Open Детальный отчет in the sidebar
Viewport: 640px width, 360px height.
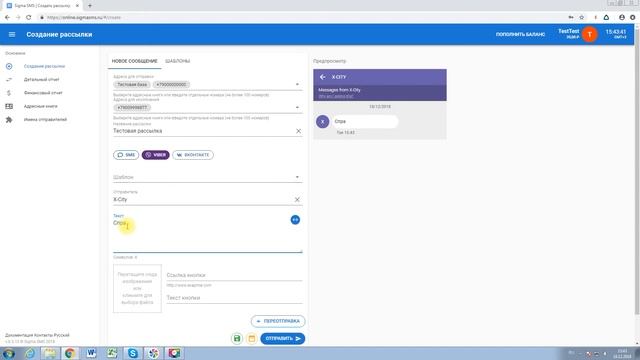[41, 80]
